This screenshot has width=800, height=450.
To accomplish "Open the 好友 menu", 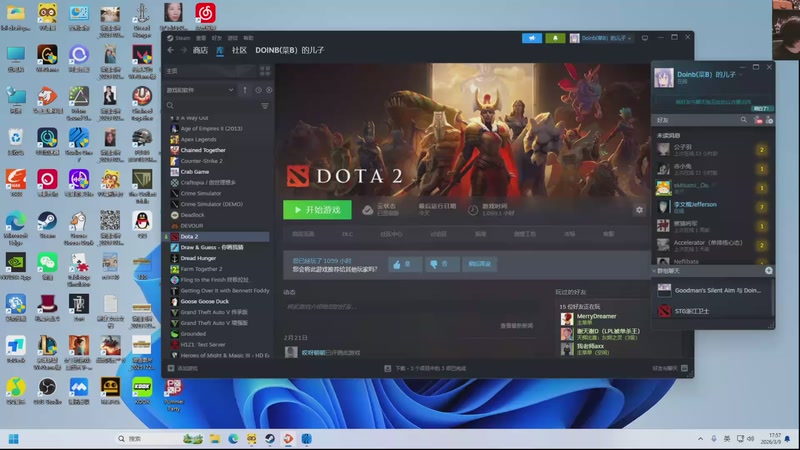I will [217, 38].
